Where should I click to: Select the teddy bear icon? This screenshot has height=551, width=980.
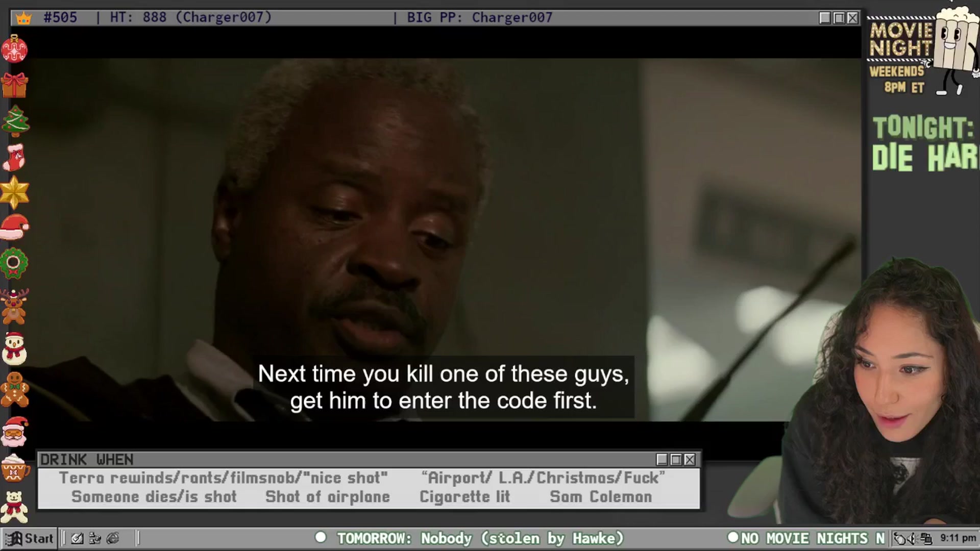point(14,507)
